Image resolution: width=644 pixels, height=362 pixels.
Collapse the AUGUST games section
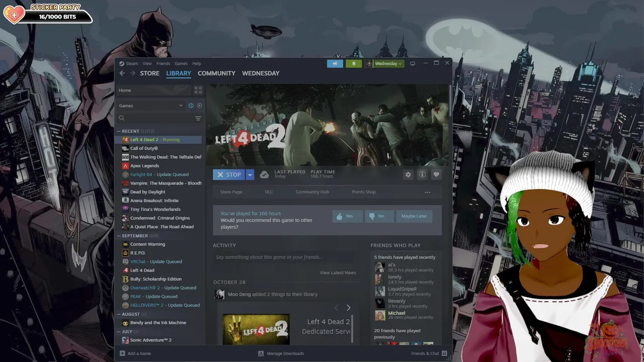point(119,314)
